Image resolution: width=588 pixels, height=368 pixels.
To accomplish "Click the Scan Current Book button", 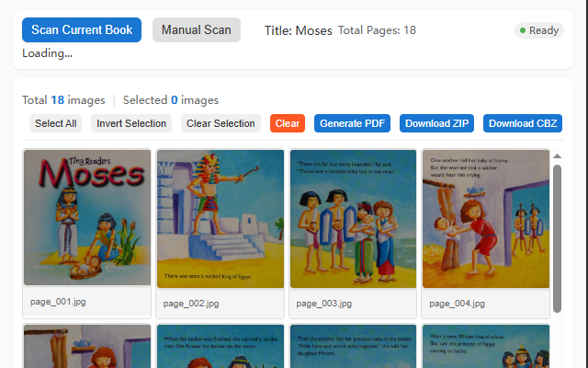I will pos(82,30).
